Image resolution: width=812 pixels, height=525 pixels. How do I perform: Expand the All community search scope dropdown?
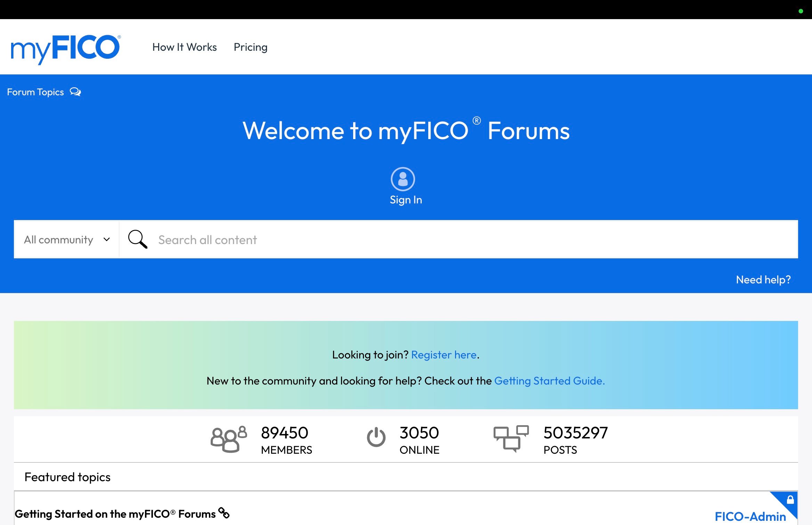point(66,240)
